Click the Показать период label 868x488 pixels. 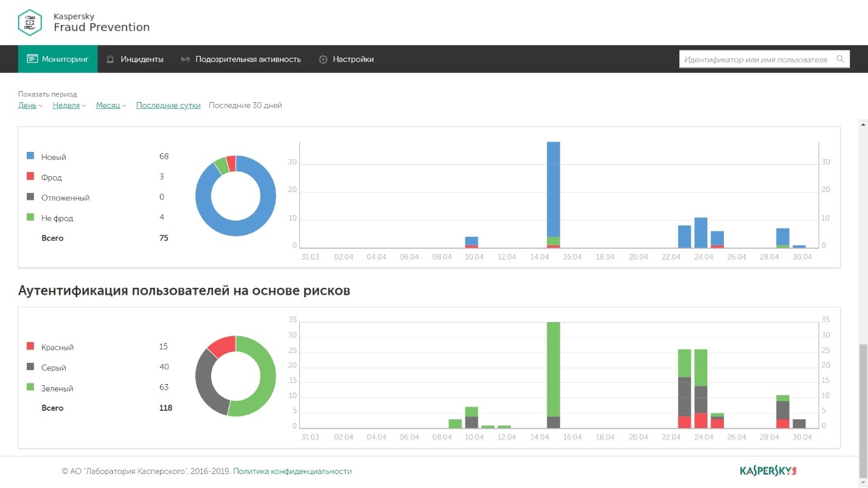47,94
